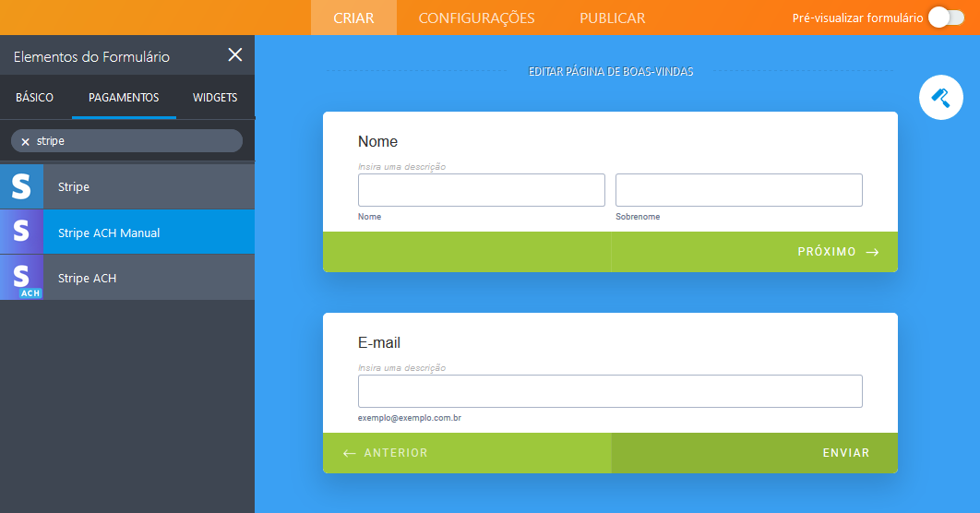Select the E-mail question label
This screenshot has height=513, width=980.
click(378, 343)
